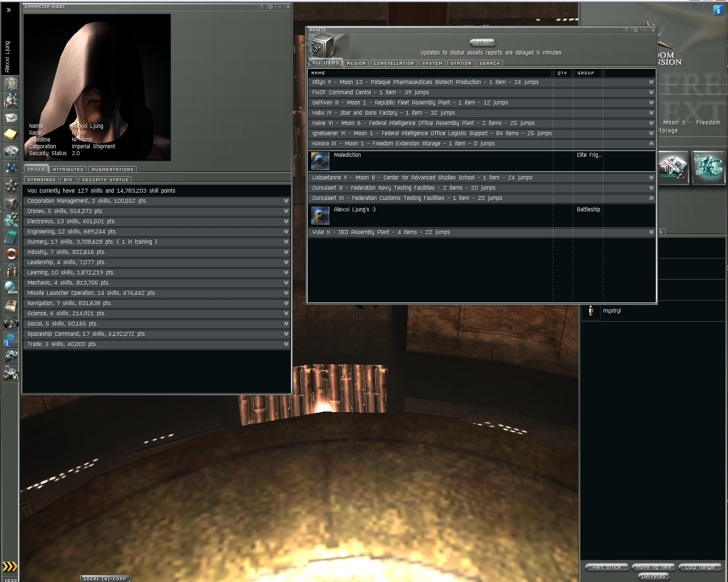Switch assets to the System tab

click(432, 63)
